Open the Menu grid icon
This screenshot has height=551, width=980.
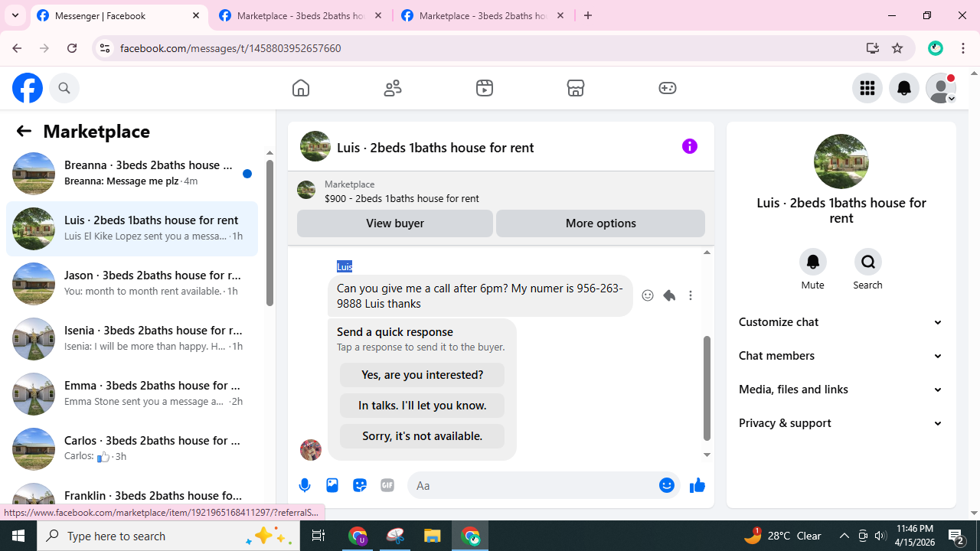(867, 88)
